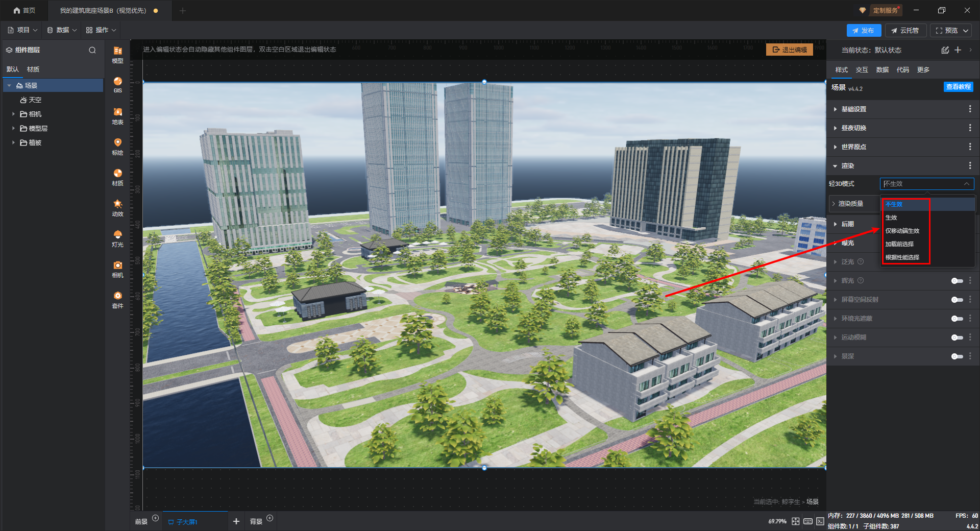
Task: Open more options for 世界原点
Action: pos(970,147)
